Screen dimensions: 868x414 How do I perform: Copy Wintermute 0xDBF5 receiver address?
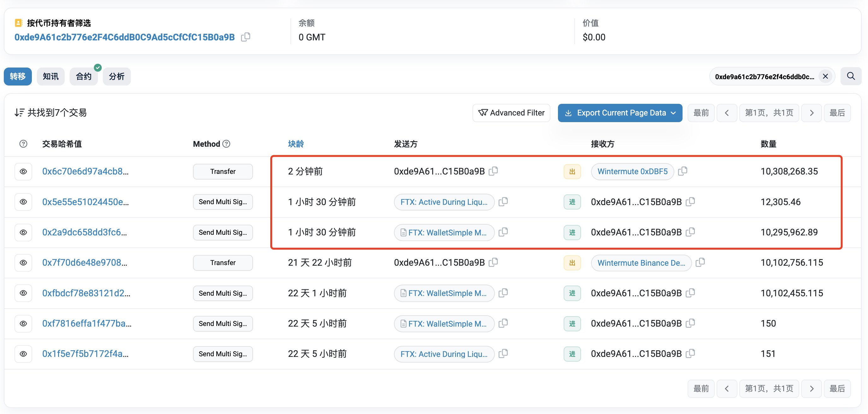(x=682, y=171)
